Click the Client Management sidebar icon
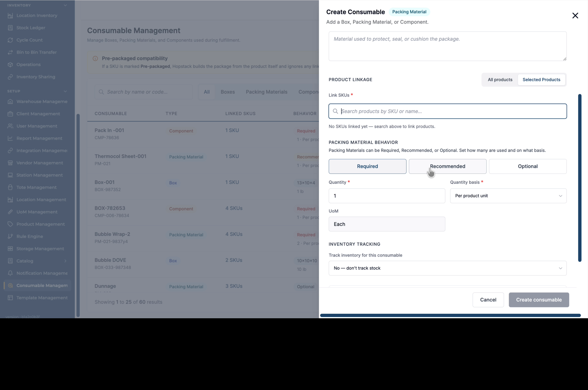 pyautogui.click(x=10, y=114)
